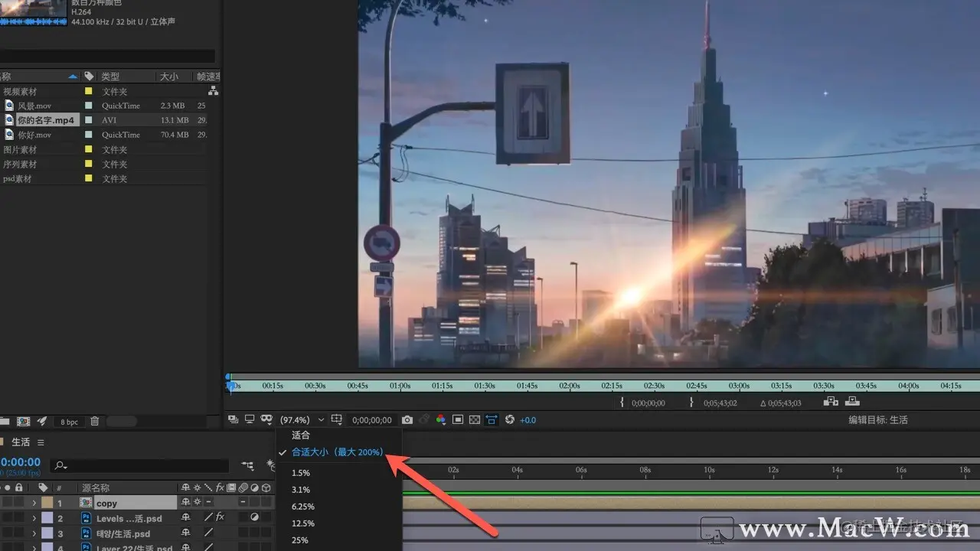Image resolution: width=980 pixels, height=551 pixels.
Task: Click the region of interest icon
Action: coord(458,420)
